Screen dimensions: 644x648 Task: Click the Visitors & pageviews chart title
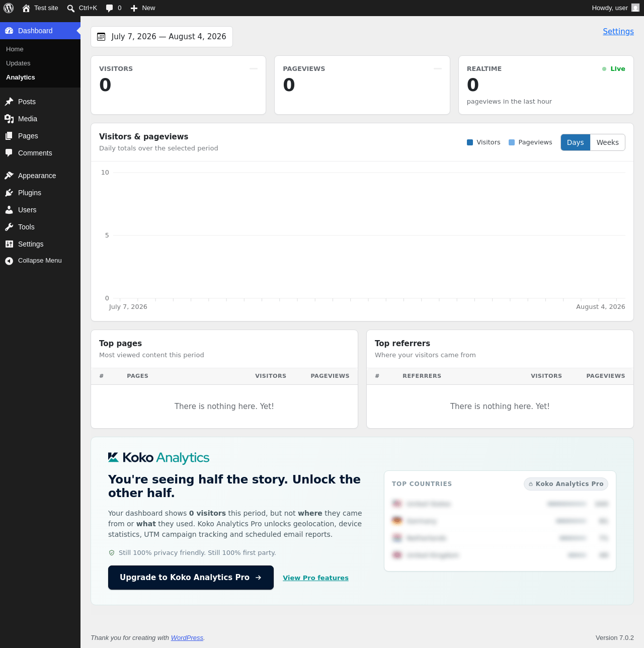(143, 137)
